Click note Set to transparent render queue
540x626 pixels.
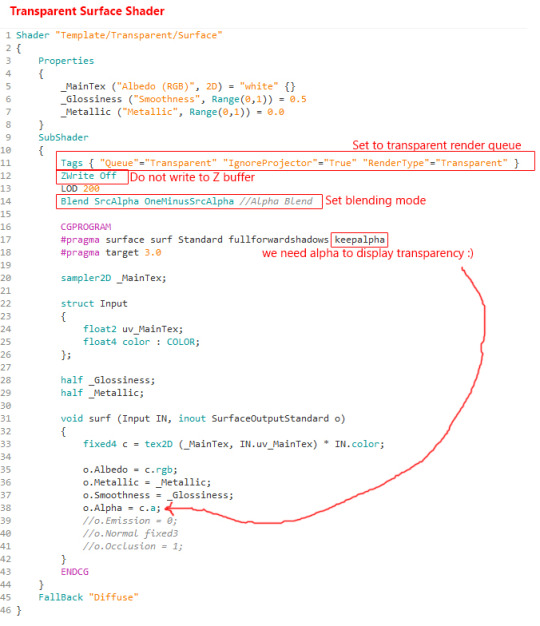[x=437, y=145]
